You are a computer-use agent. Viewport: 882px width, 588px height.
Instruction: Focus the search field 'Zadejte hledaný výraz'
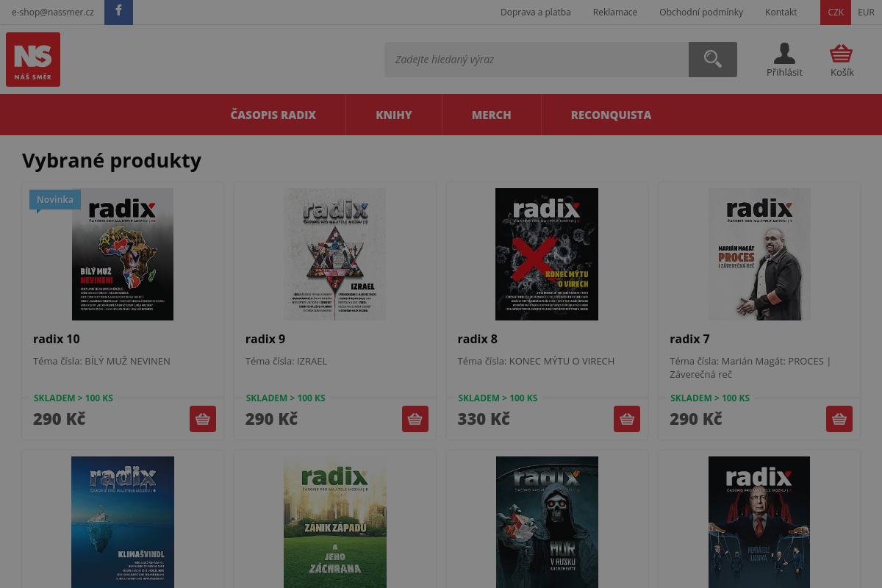pos(537,60)
